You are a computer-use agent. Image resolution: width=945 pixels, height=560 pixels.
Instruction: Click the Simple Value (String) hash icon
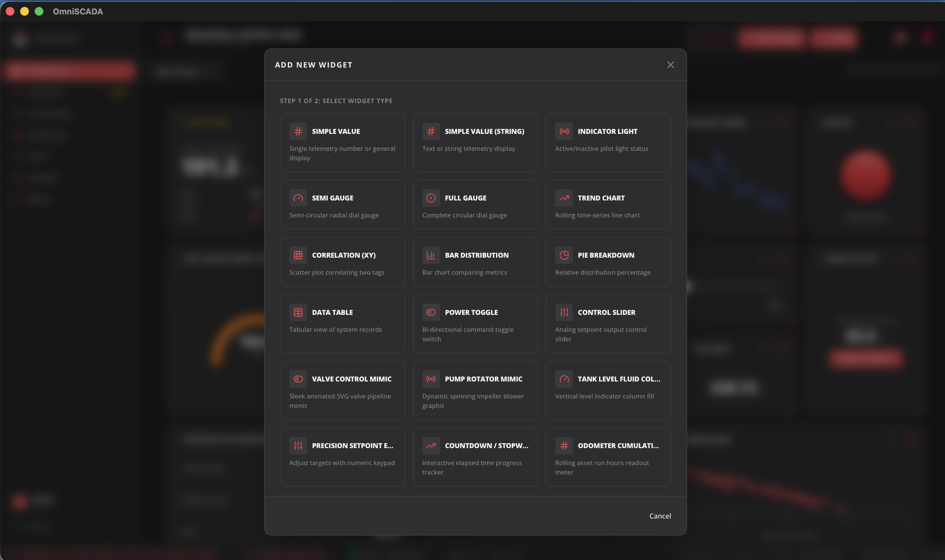(431, 131)
